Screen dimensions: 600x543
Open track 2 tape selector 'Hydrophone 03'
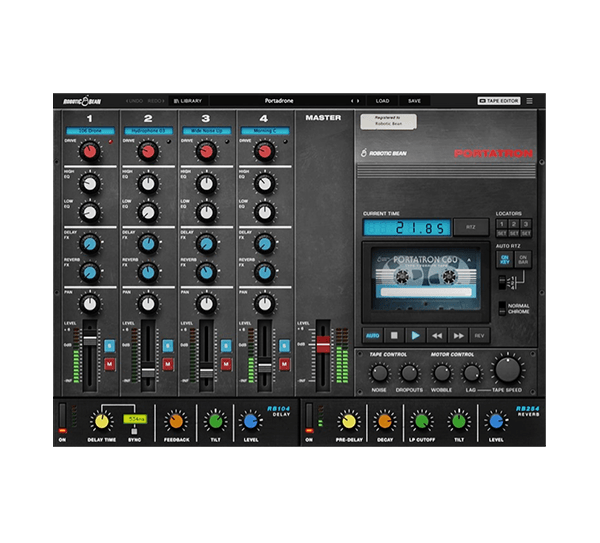(148, 131)
